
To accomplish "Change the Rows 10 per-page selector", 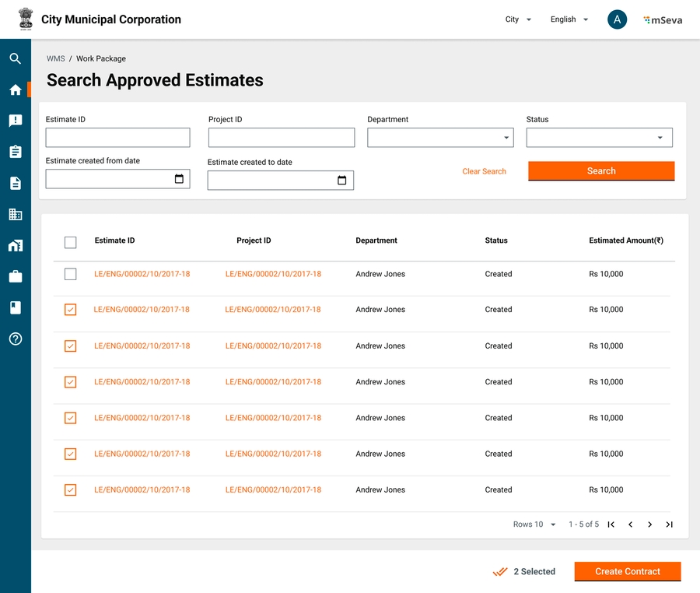I will (x=534, y=525).
